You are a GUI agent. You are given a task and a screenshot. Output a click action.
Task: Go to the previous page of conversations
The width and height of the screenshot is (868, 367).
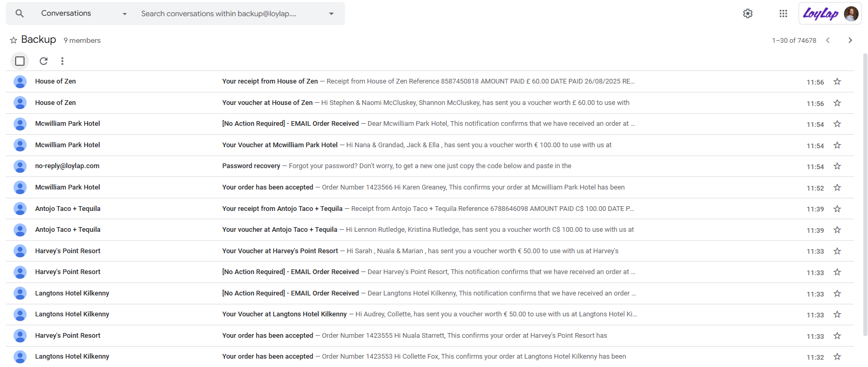pos(828,40)
